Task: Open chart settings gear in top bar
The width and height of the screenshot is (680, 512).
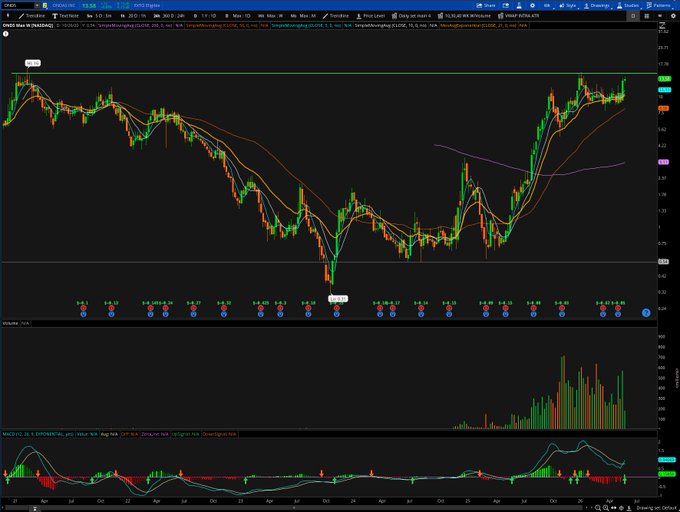Action: (x=533, y=6)
